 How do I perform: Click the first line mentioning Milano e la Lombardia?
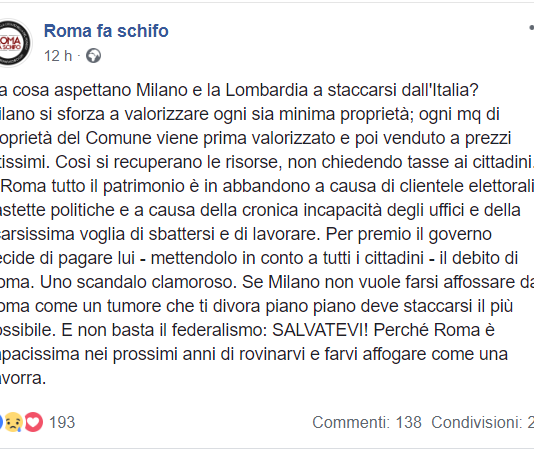pyautogui.click(x=239, y=90)
